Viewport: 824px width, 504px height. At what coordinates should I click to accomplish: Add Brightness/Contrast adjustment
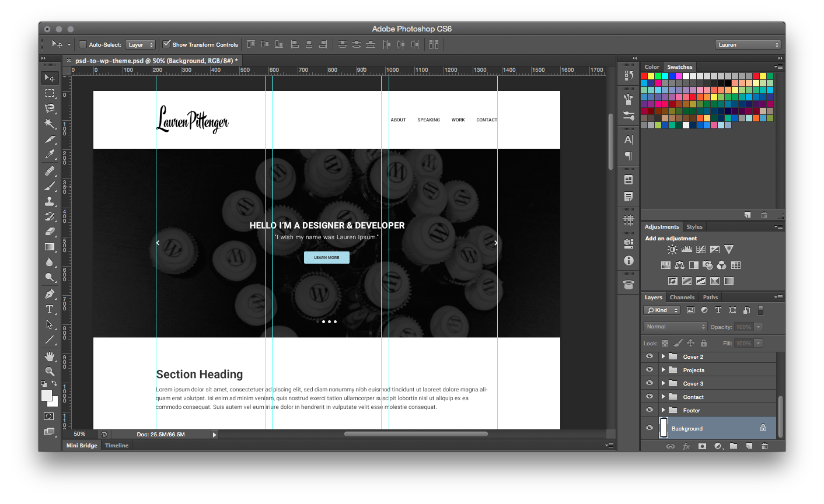[672, 249]
